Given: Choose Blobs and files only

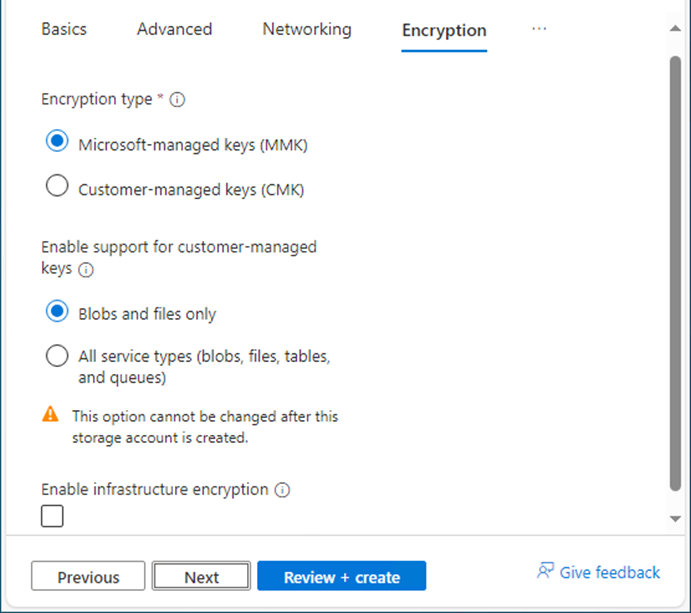Looking at the screenshot, I should click(57, 311).
